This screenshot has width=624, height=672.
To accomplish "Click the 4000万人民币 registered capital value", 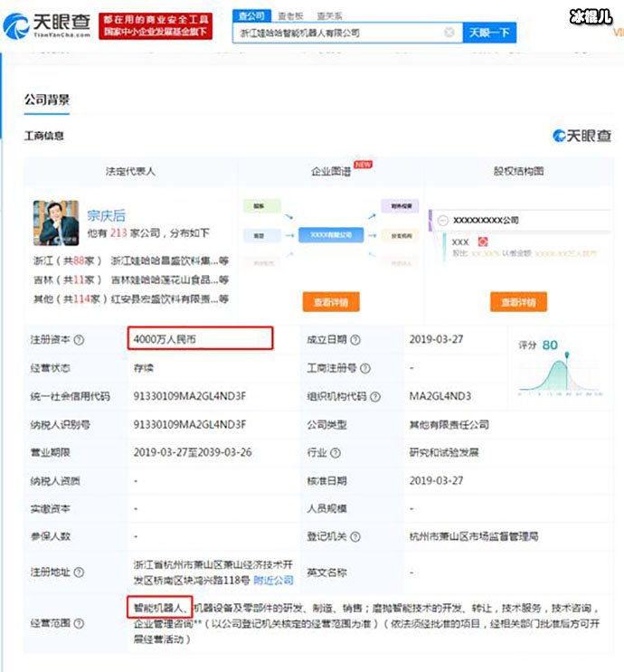I will [165, 339].
